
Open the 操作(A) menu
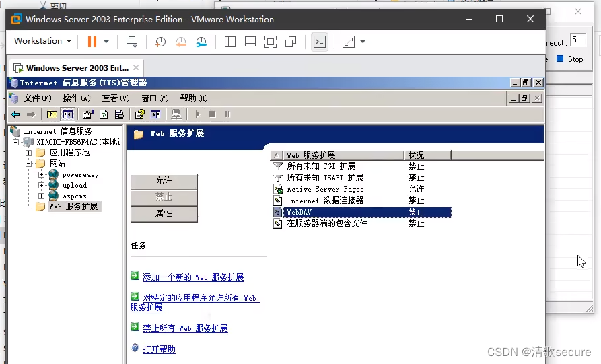(77, 98)
